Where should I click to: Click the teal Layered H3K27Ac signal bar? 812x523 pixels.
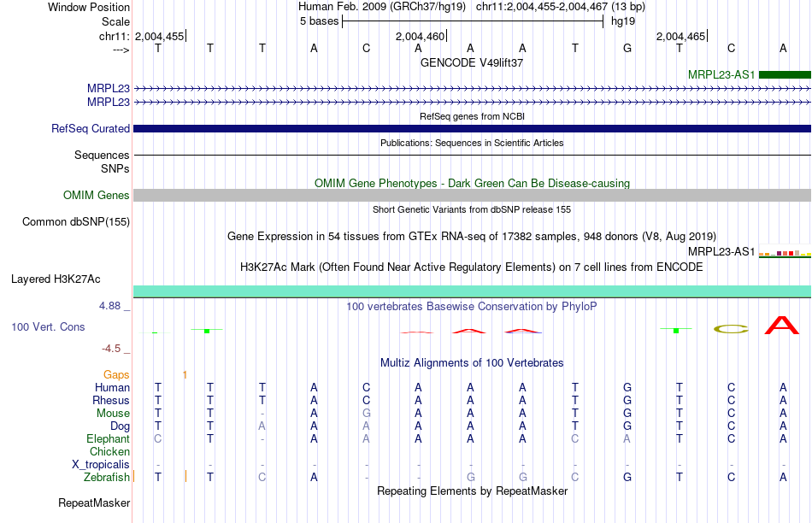(x=472, y=291)
